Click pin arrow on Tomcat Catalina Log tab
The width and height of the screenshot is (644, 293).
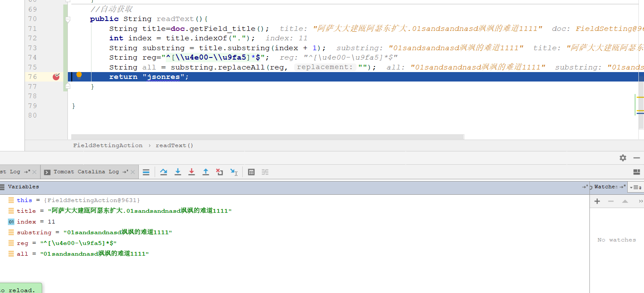coord(125,172)
